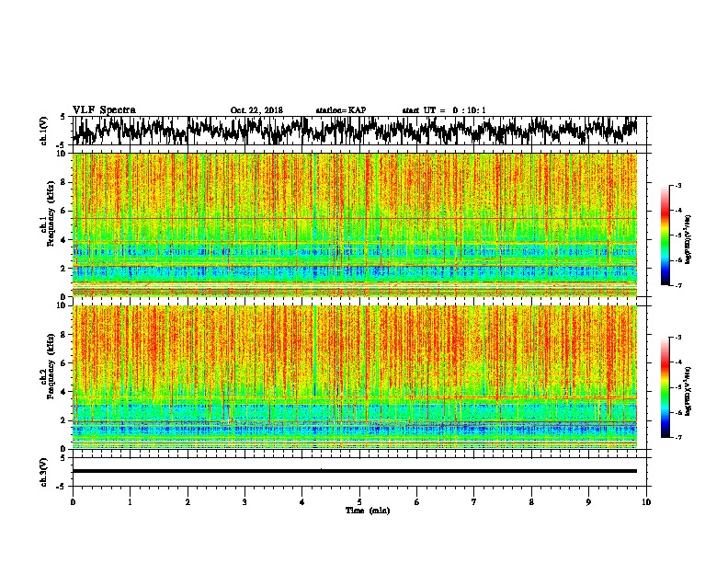Click the ch.1 spectrogram color scale bar
The width and height of the screenshot is (728, 563).
point(665,236)
